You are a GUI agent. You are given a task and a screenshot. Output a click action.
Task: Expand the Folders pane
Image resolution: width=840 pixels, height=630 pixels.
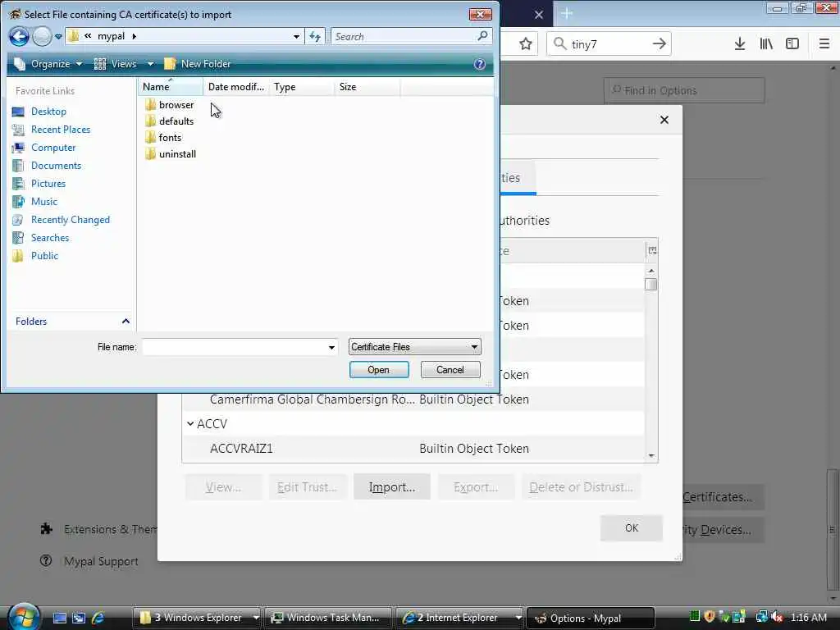[126, 321]
